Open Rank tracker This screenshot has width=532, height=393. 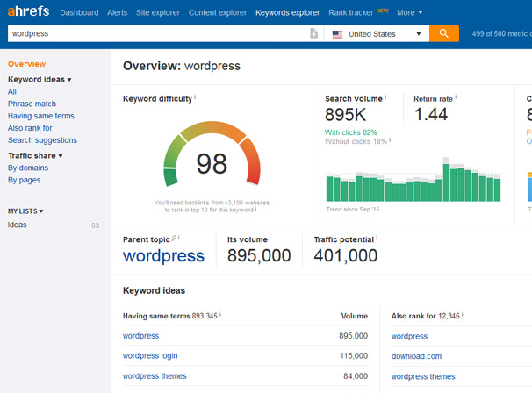coord(351,12)
